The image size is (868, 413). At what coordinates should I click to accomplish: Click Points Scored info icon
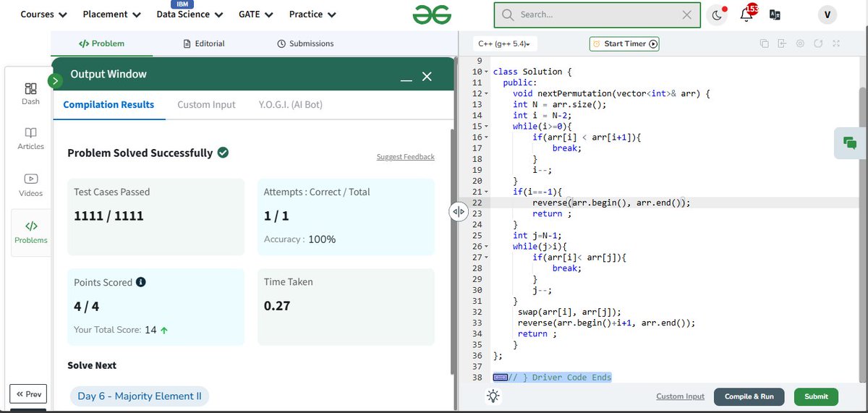[x=141, y=282]
